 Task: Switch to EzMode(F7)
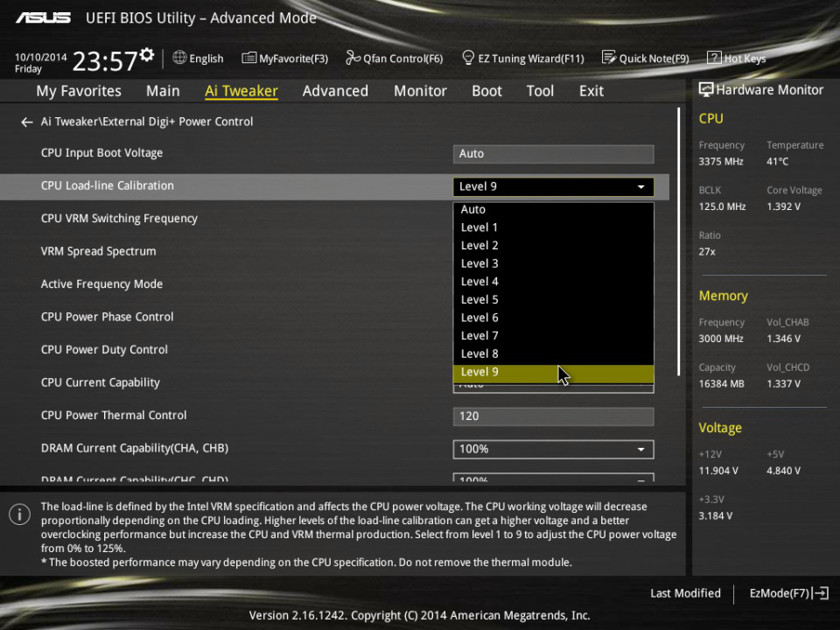click(x=780, y=593)
